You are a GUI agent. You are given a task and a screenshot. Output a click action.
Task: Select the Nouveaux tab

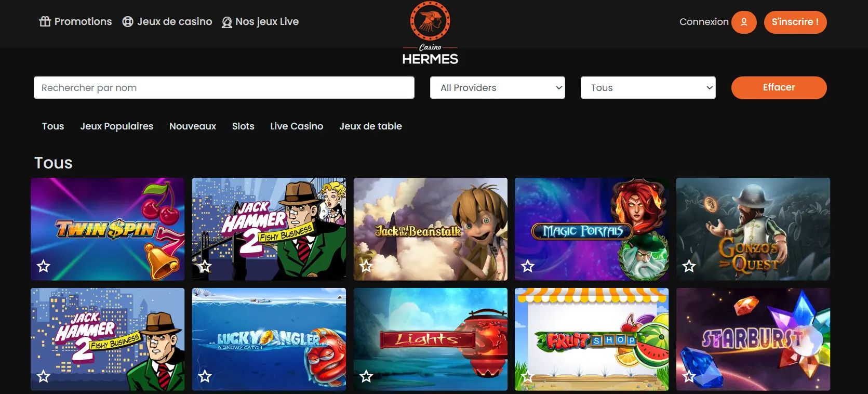point(193,126)
